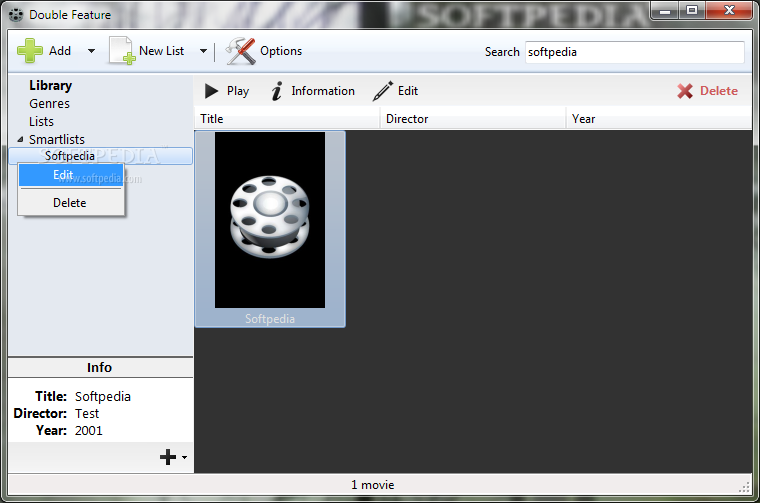Click the Director value Test
This screenshot has width=760, height=503.
click(x=87, y=413)
